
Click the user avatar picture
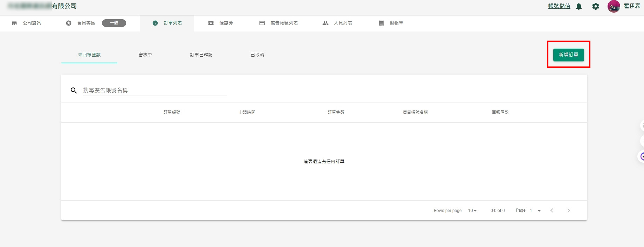pos(614,6)
